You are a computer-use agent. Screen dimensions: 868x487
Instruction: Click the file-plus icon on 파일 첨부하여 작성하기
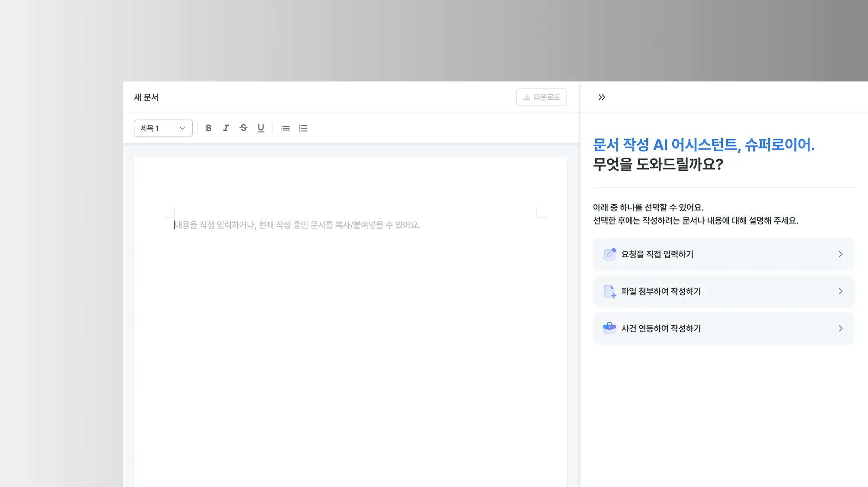(609, 291)
